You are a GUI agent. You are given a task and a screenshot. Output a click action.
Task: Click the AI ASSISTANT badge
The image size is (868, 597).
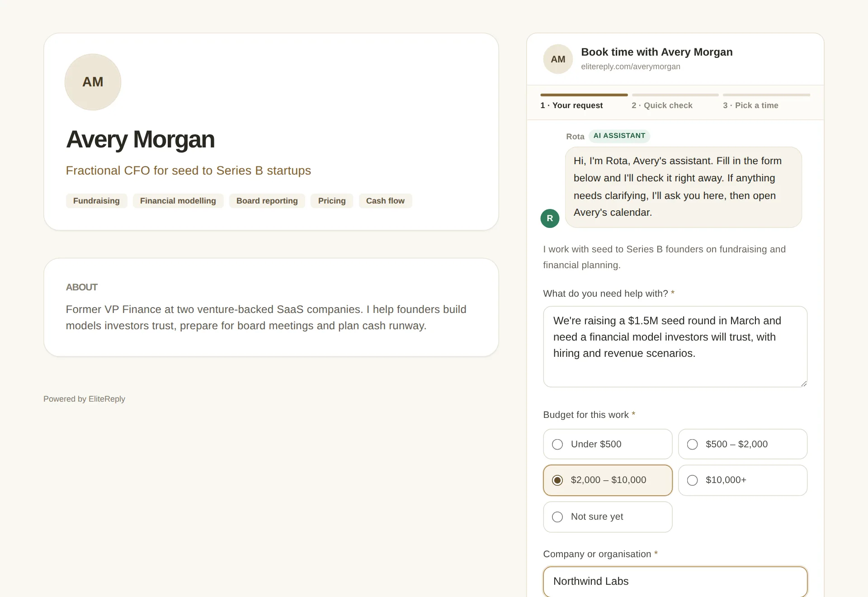tap(619, 136)
